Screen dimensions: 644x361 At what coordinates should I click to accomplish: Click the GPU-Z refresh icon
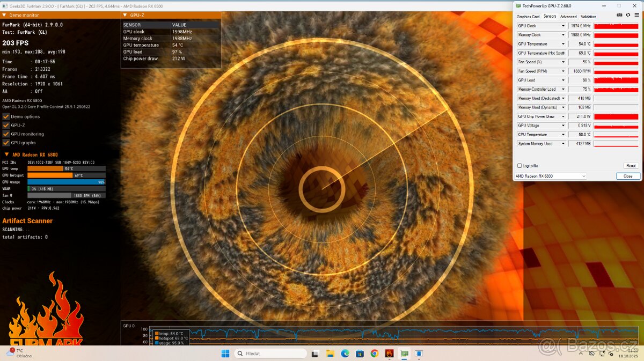pyautogui.click(x=628, y=16)
